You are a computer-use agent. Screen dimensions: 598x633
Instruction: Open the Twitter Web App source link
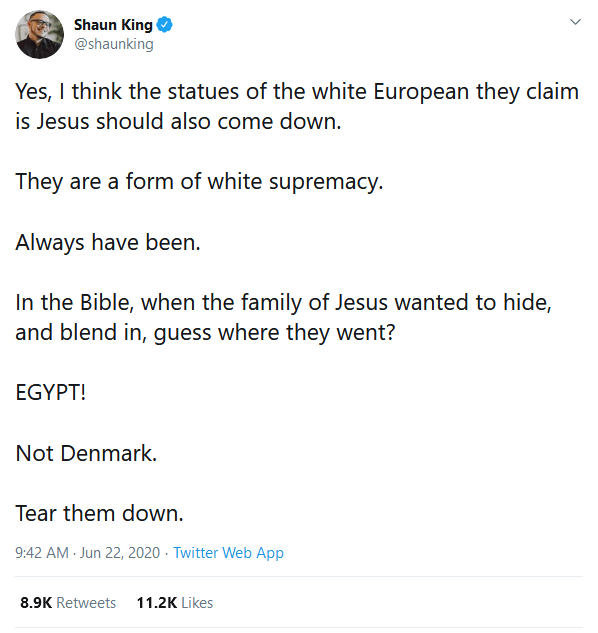pyautogui.click(x=228, y=552)
